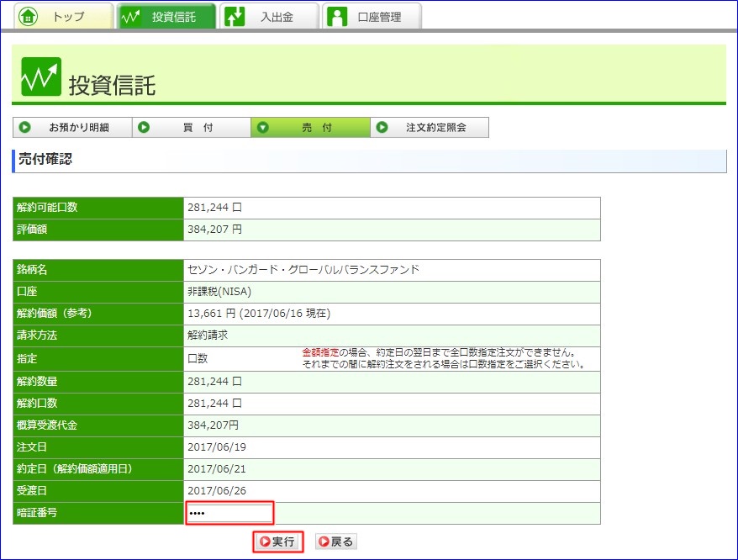Click the 売付確認 heading
Viewport: 738px width, 560px height.
click(x=45, y=159)
